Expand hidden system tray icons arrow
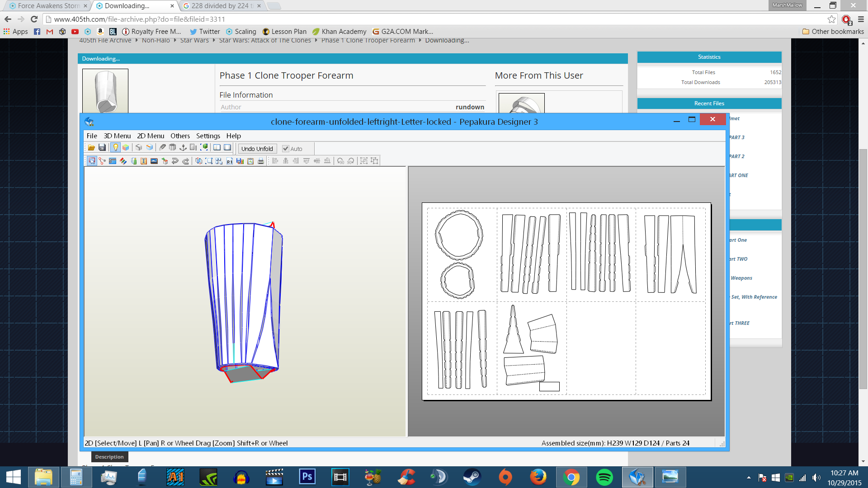The width and height of the screenshot is (868, 488). pos(749,477)
